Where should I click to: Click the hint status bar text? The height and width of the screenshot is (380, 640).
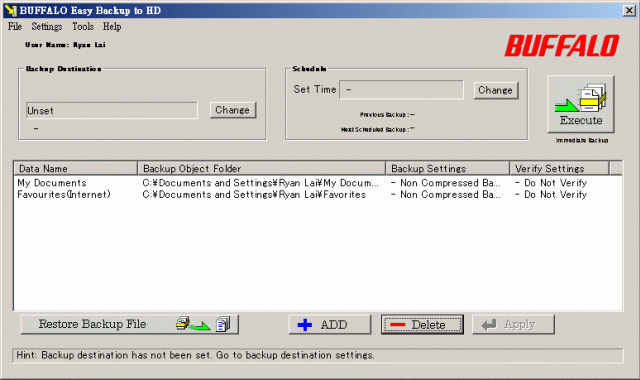195,355
